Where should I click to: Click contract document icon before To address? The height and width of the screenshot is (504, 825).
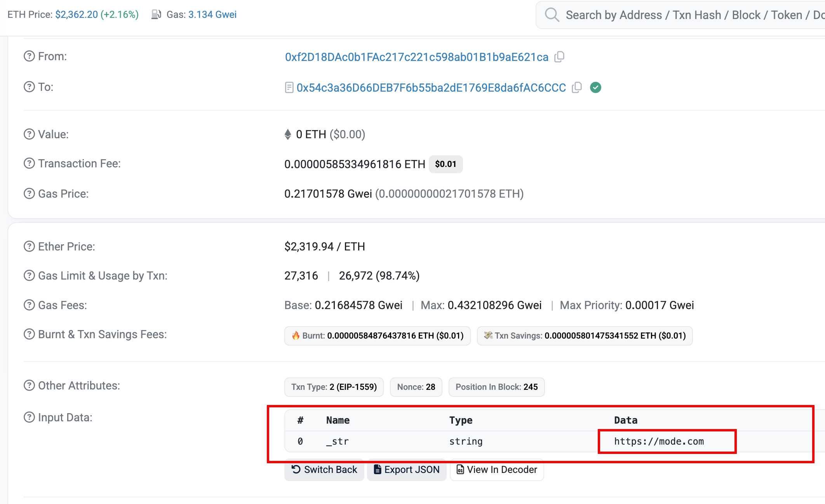(289, 88)
